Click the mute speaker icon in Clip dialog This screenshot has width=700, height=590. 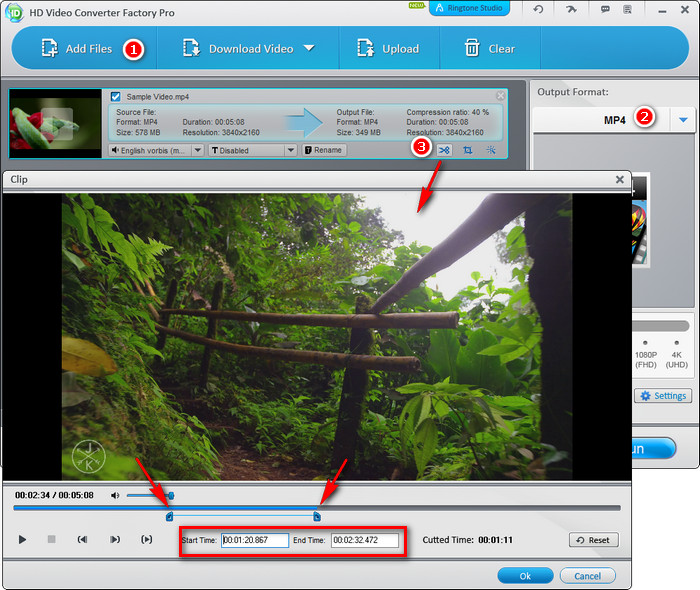(115, 495)
